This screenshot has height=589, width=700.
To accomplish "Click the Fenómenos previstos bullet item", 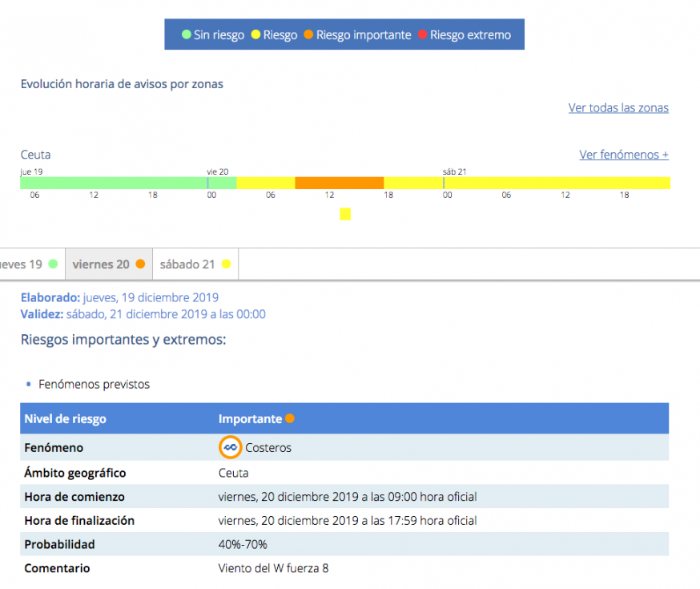I will 94,385.
